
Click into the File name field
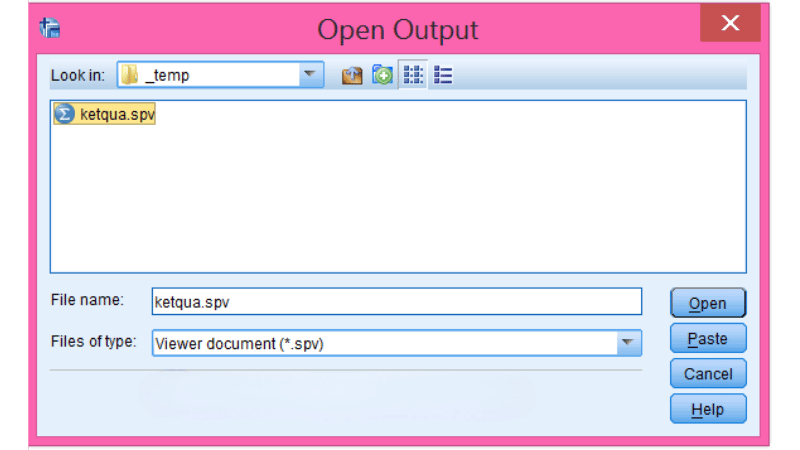[x=396, y=302]
